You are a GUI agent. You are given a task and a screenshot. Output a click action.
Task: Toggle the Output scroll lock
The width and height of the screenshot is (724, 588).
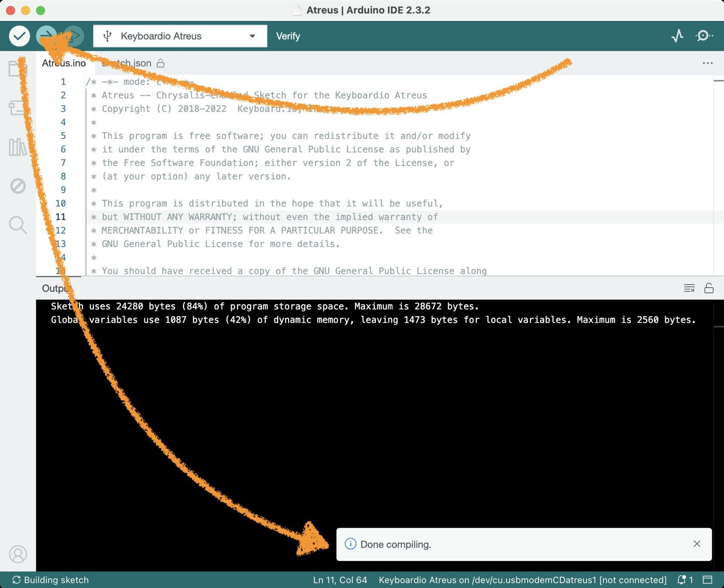coord(709,288)
